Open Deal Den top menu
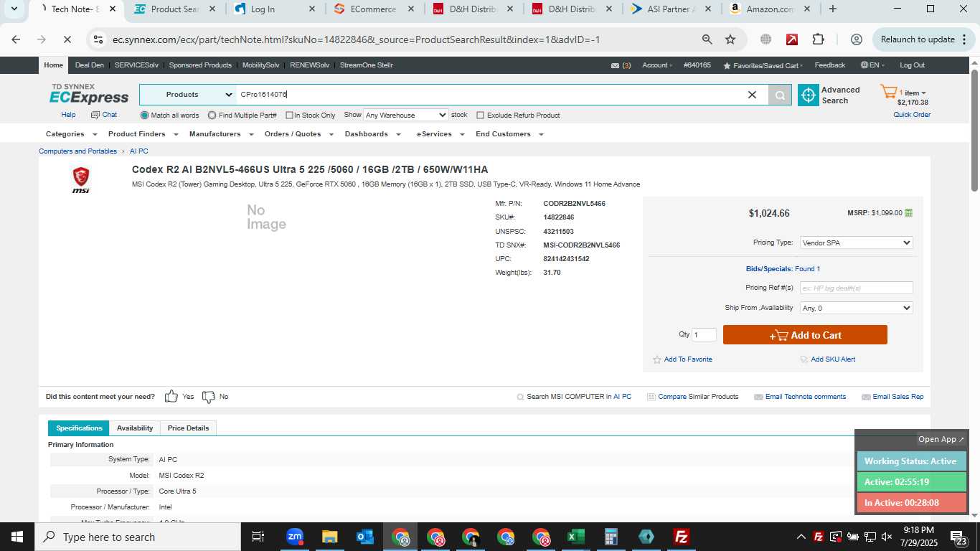This screenshot has width=980, height=551. coord(90,65)
